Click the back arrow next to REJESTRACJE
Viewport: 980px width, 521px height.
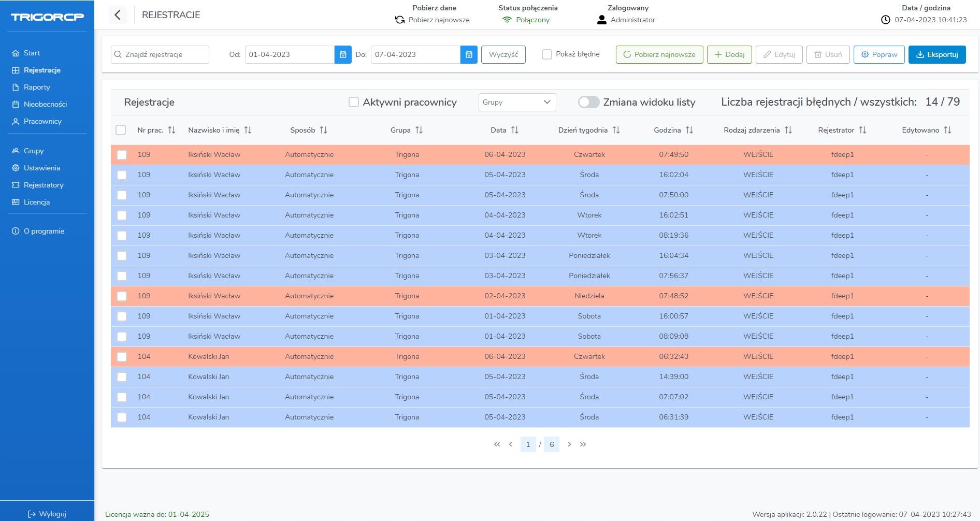click(x=118, y=15)
